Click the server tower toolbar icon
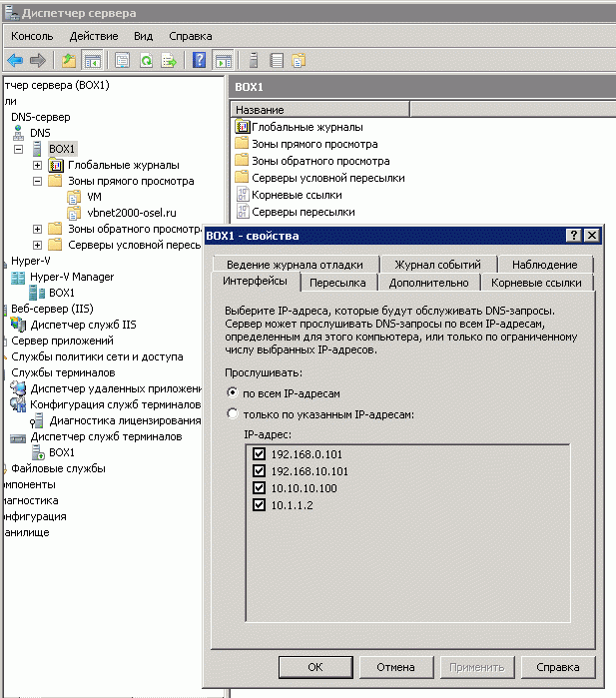Screen dimensions: 616x698 (x=254, y=60)
